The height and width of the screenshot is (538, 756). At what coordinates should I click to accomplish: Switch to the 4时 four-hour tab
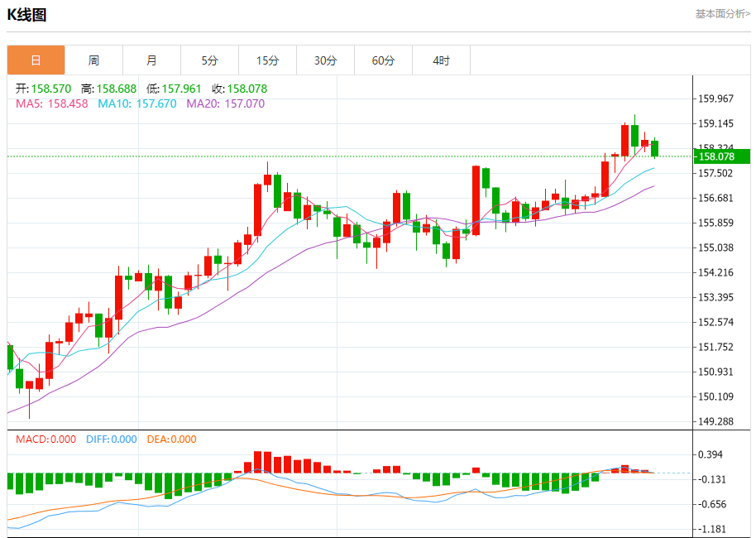441,60
